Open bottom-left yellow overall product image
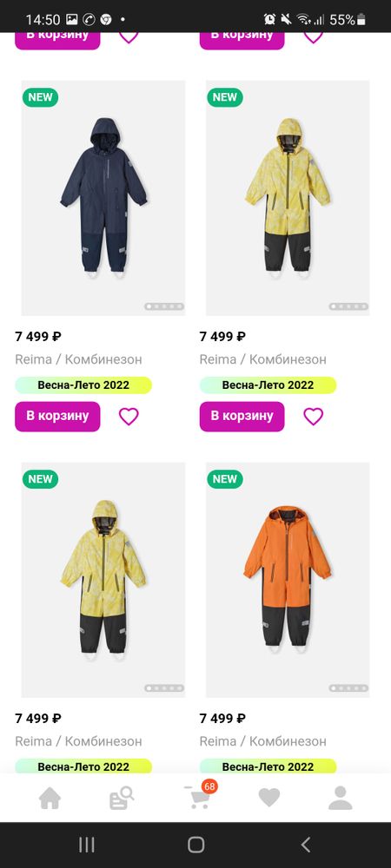The image size is (391, 868). coord(103,580)
